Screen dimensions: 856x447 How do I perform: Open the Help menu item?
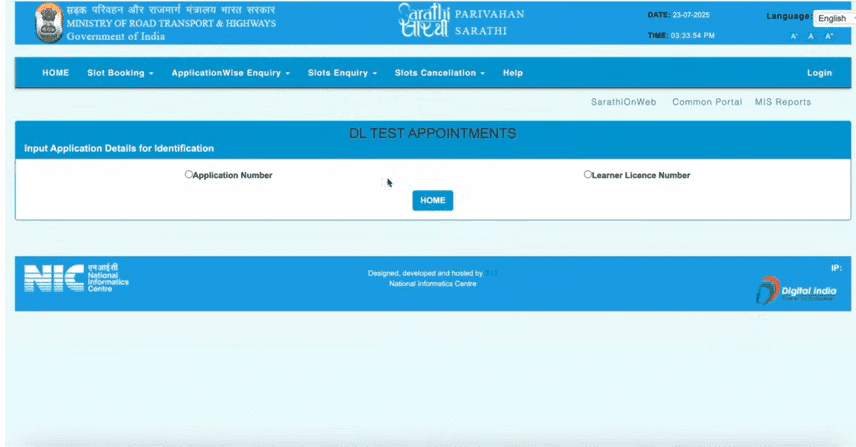(x=513, y=73)
